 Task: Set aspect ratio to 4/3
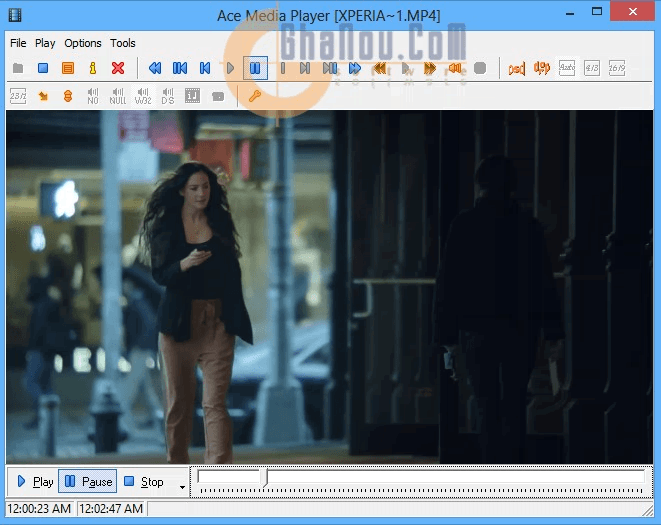click(x=592, y=68)
